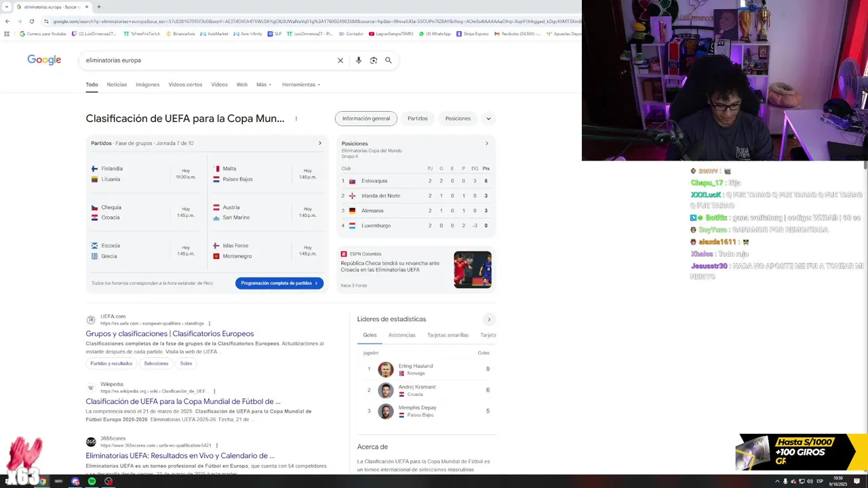Screen dimensions: 868x488
Task: Open the Apps grid in bookmarks bar
Action: [x=7, y=33]
